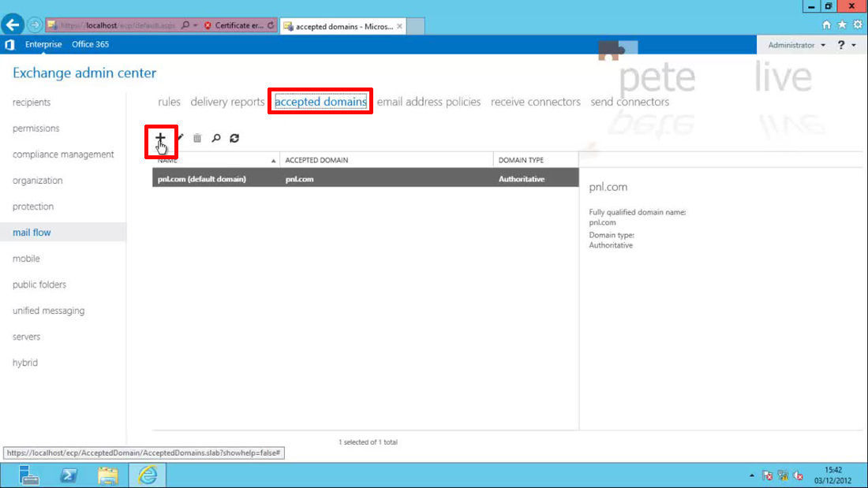Open the send connectors tab
The width and height of the screenshot is (868, 488).
point(630,102)
